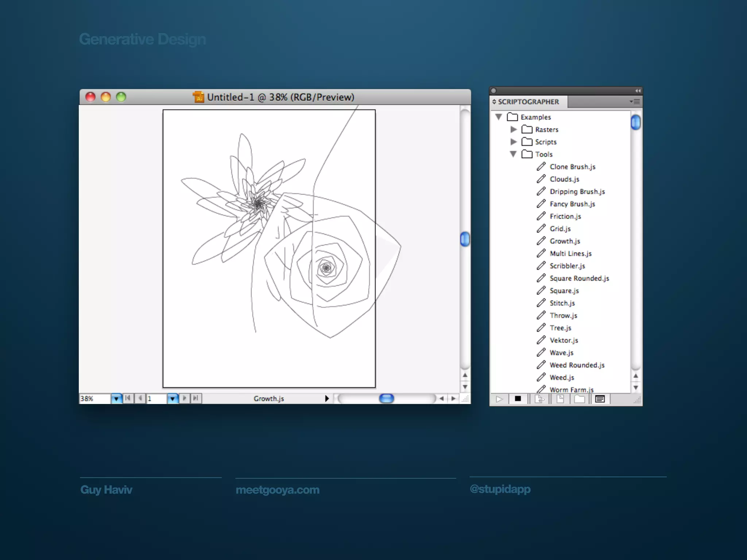This screenshot has width=747, height=560.
Task: Close the Scriptographer panel via round button
Action: coord(494,91)
